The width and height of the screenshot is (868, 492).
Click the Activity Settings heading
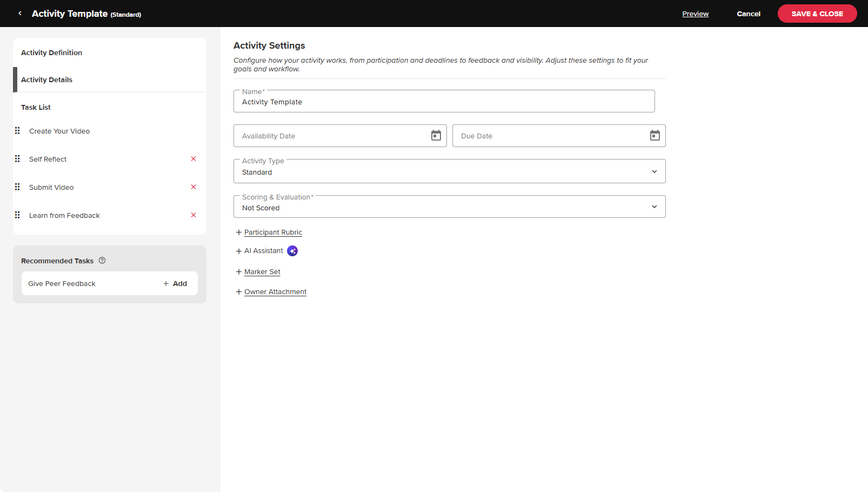point(269,46)
